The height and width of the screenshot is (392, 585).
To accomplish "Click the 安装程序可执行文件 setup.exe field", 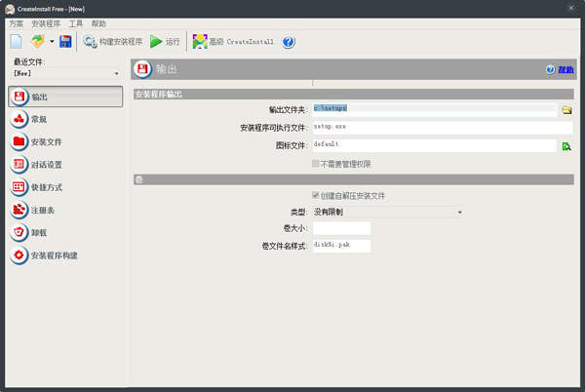I will pos(443,128).
